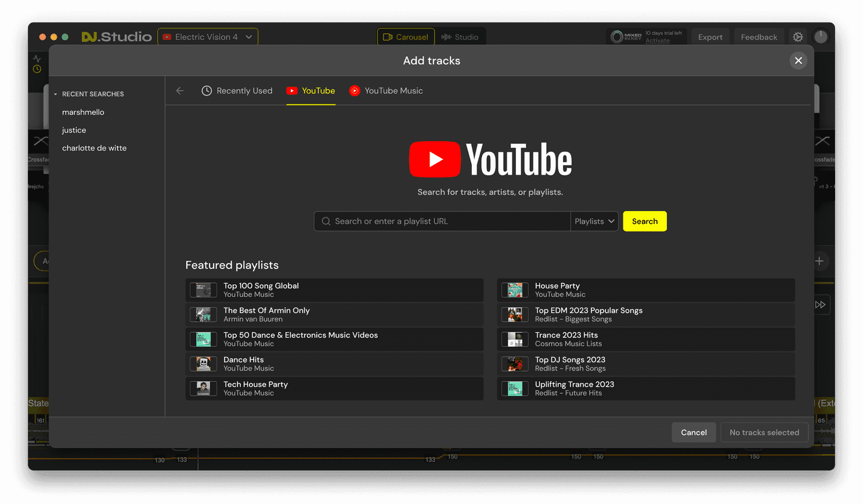Click the Tech House Party title
The image size is (863, 504).
click(255, 385)
